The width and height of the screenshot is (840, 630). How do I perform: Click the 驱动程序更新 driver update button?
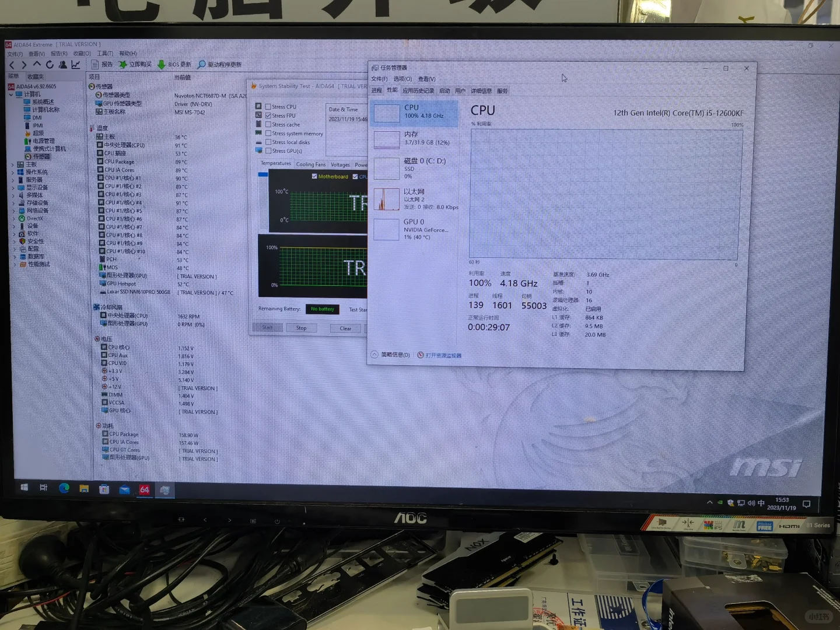click(219, 65)
